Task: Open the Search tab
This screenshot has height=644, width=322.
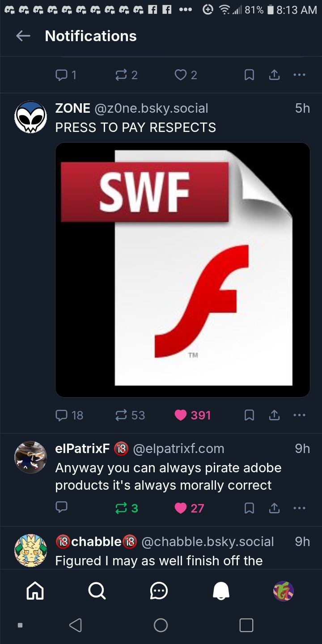Action: click(97, 591)
